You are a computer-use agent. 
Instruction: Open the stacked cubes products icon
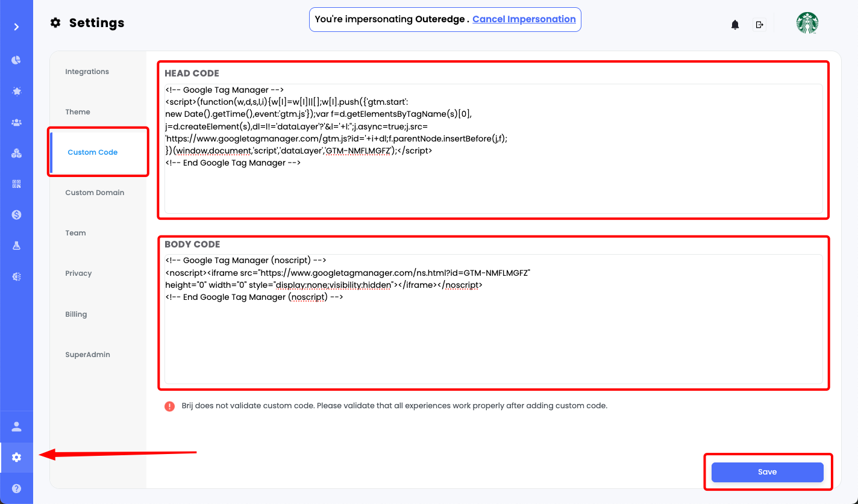[16, 154]
